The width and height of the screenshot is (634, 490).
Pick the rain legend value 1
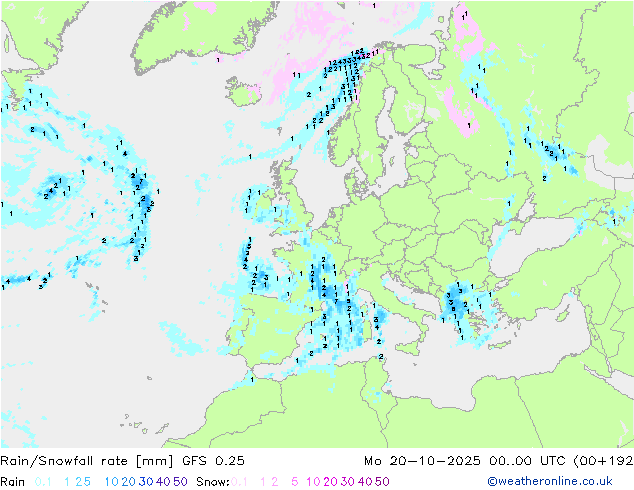[67, 482]
